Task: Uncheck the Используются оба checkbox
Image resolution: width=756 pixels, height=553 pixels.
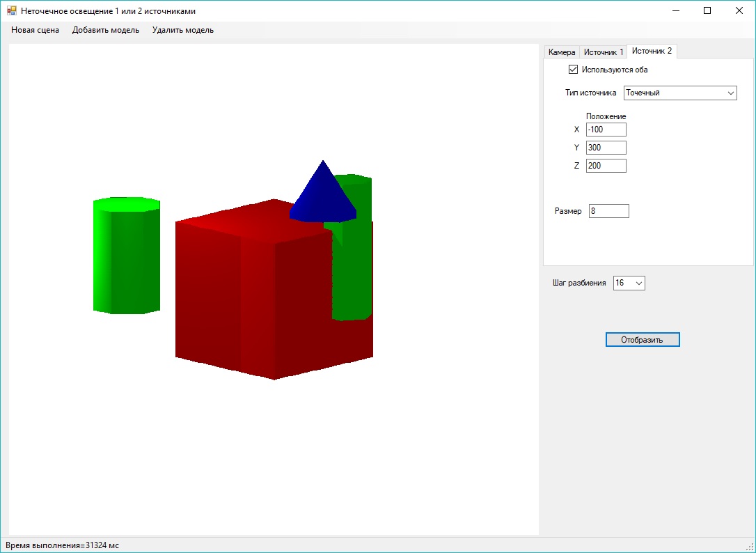Action: [573, 70]
